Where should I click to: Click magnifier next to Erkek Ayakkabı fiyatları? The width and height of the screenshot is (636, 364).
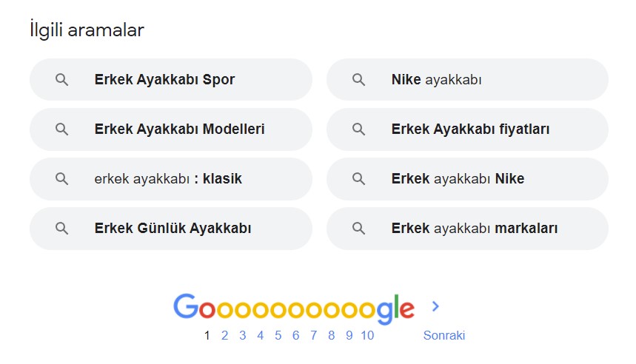(x=359, y=129)
